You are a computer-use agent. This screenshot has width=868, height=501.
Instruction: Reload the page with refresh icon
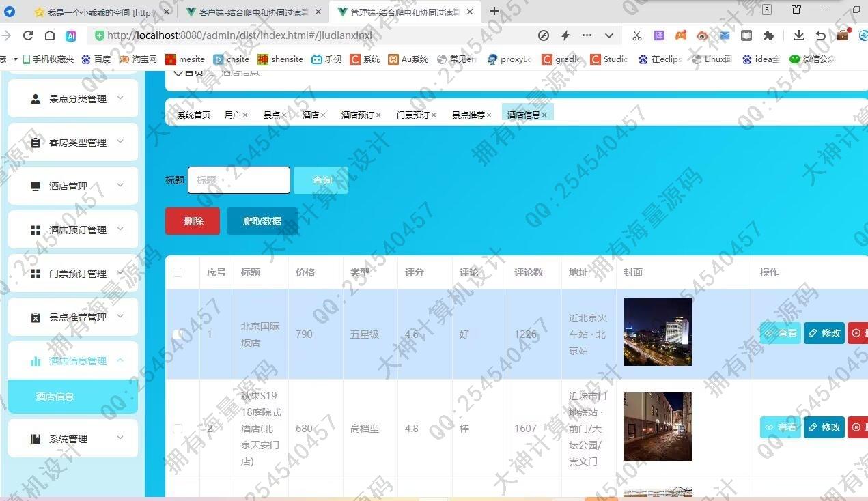click(x=28, y=35)
